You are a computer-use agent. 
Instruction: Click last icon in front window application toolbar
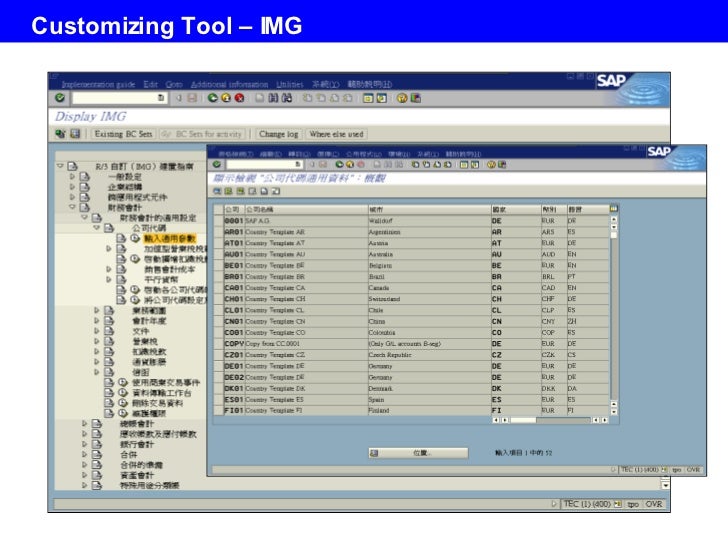click(x=276, y=191)
